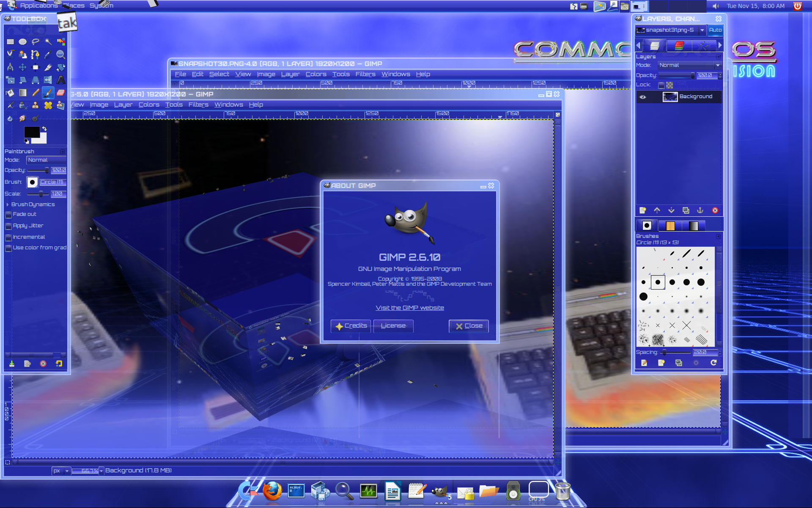Switch to the Patterns tab

[x=670, y=225]
